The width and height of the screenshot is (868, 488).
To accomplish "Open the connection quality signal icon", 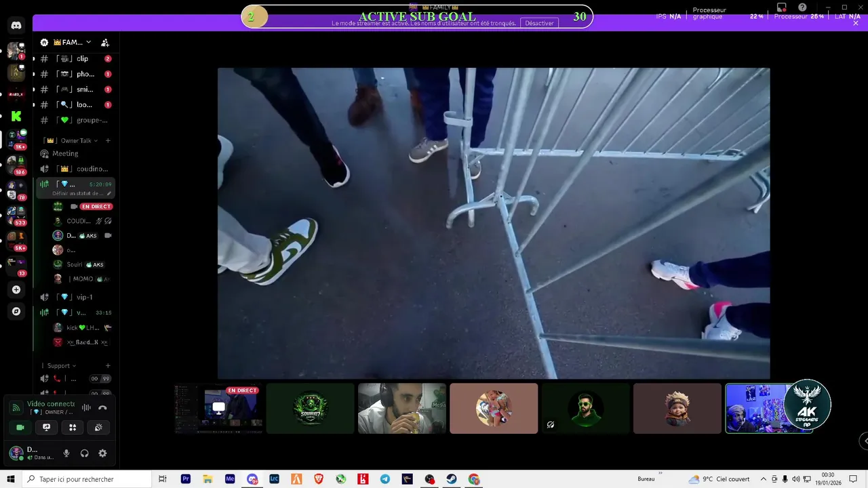I will pos(16,407).
